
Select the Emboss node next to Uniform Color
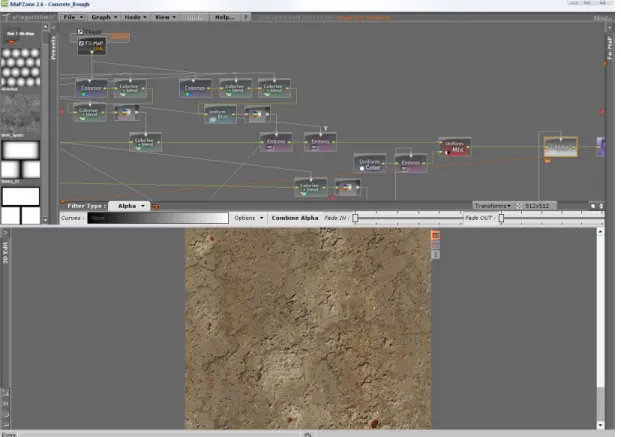(x=411, y=164)
